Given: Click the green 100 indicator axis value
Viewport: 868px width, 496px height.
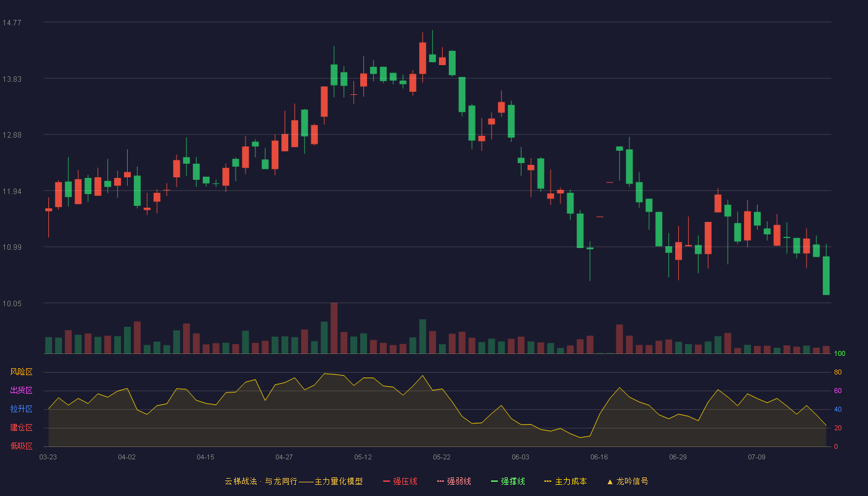Looking at the screenshot, I should pyautogui.click(x=839, y=354).
